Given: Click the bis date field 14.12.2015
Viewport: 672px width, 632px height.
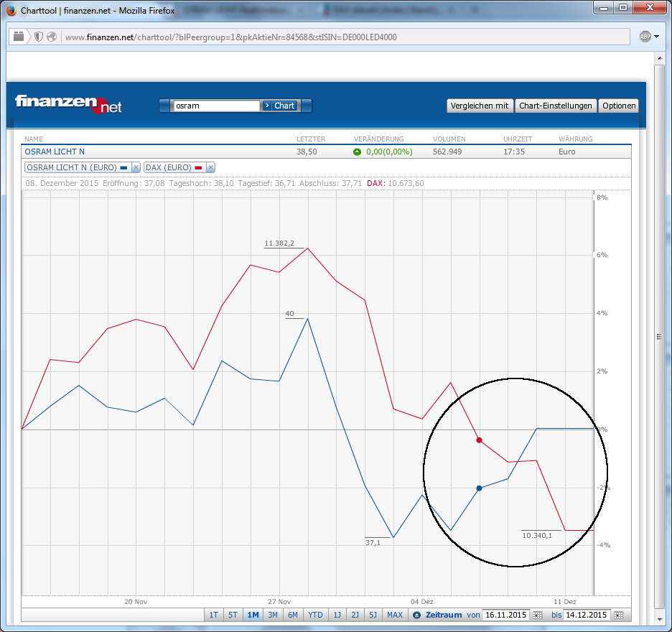Looking at the screenshot, I should [x=587, y=615].
